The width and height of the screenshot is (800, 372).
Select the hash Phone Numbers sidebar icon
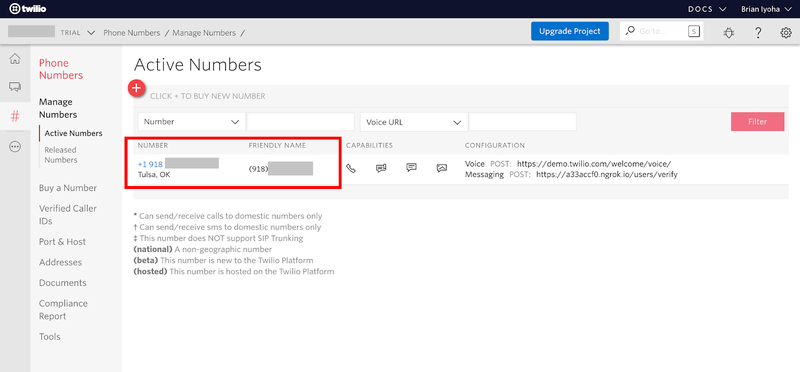[15, 116]
